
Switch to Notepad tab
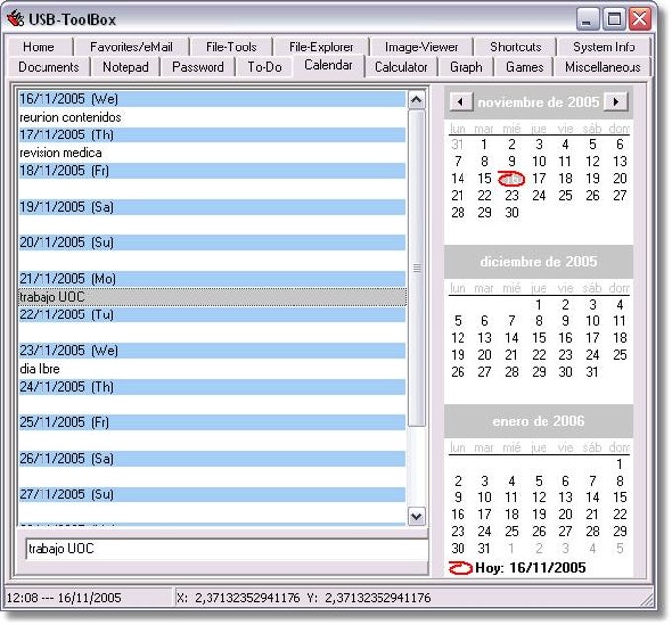coord(126,67)
